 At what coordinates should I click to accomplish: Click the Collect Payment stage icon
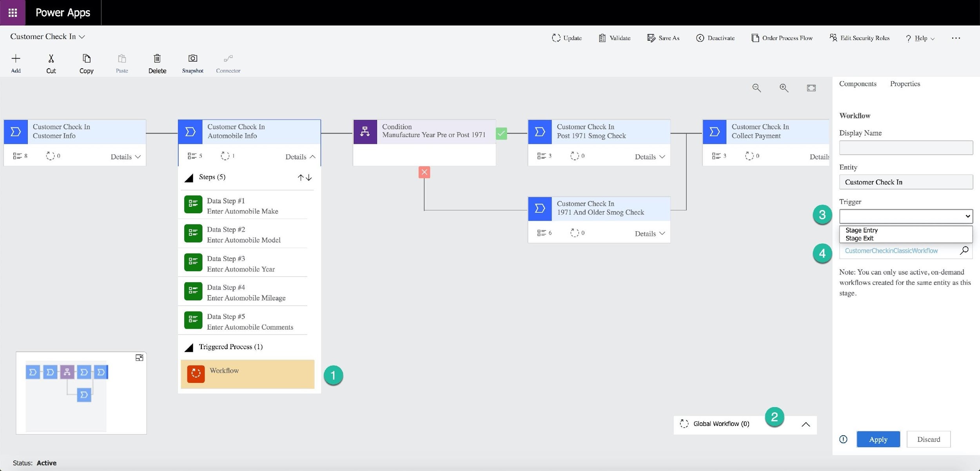point(715,132)
